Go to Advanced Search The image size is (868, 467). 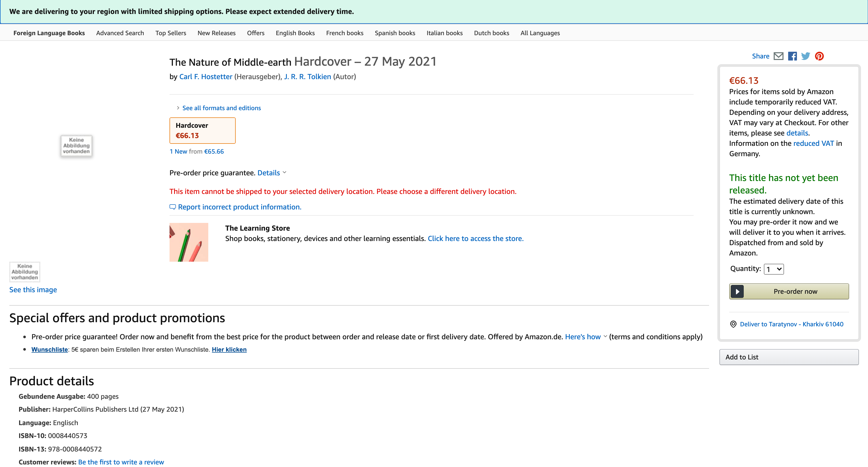click(x=120, y=33)
